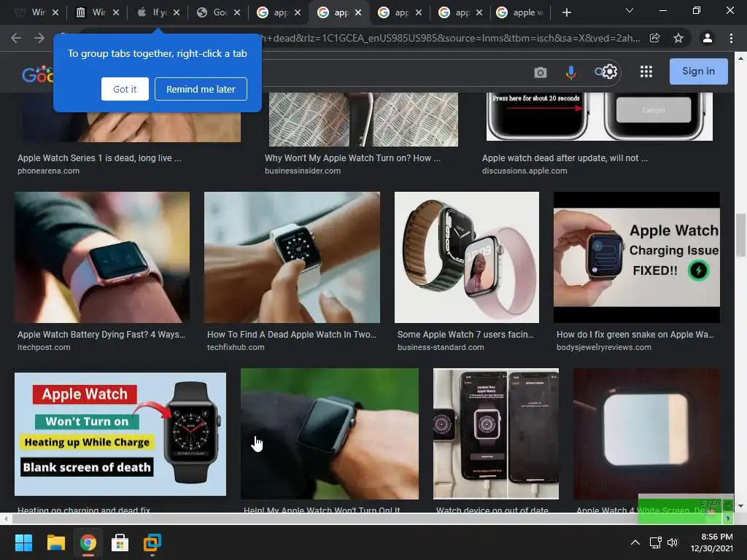Open VirtualBox icon in taskbar

coord(152,542)
